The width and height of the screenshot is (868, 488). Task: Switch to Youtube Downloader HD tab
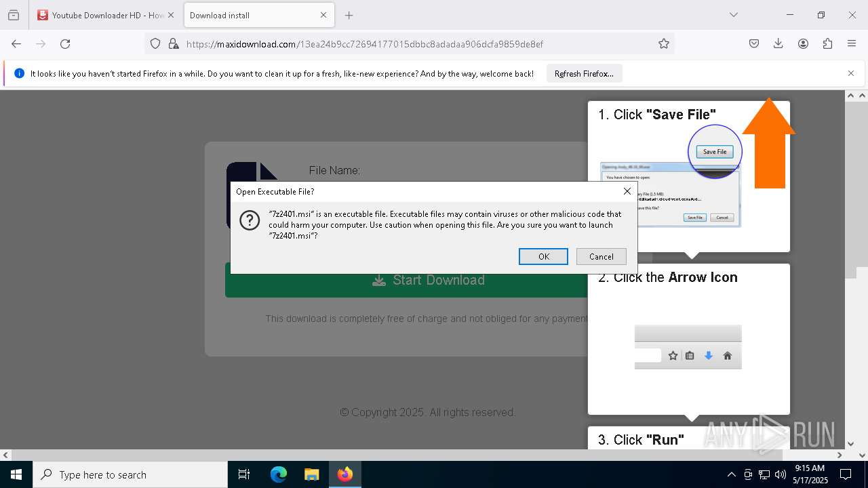click(x=100, y=15)
